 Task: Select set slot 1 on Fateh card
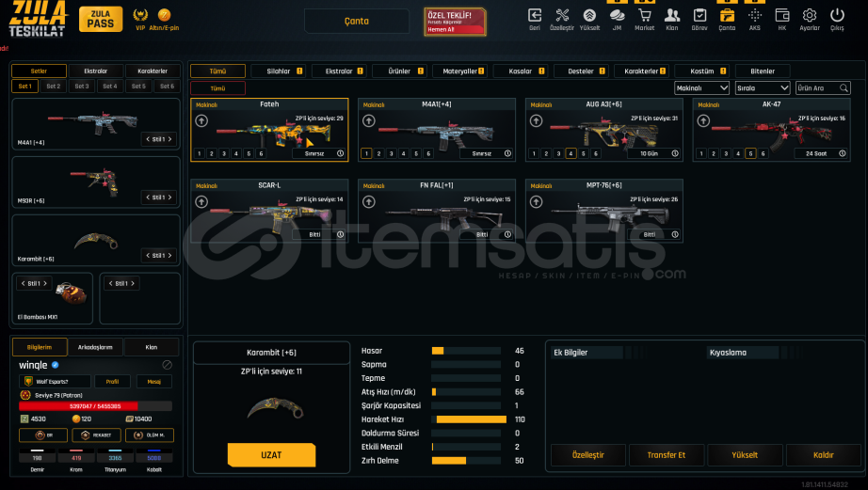coord(200,153)
